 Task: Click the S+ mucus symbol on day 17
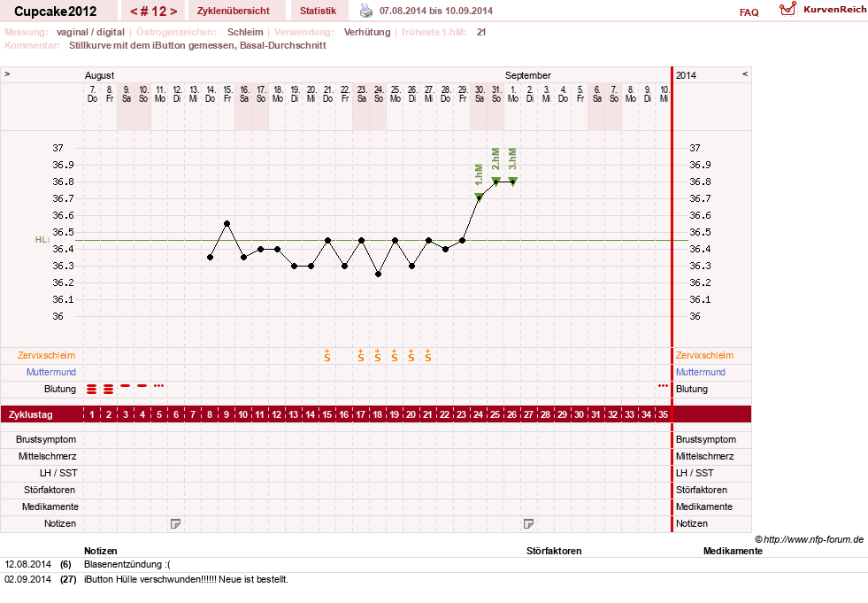(x=361, y=355)
